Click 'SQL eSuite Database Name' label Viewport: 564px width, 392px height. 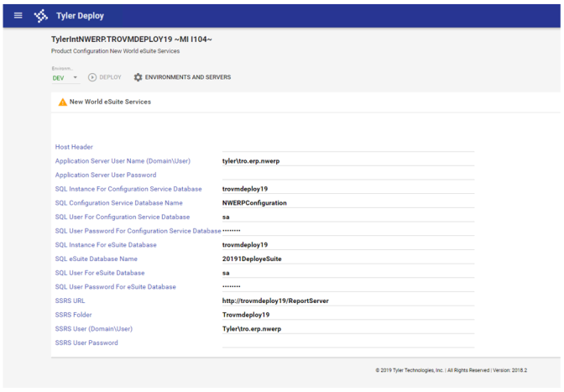click(96, 259)
